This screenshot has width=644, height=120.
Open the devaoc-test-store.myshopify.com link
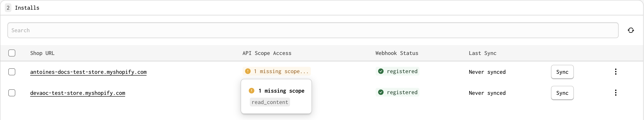[77, 93]
